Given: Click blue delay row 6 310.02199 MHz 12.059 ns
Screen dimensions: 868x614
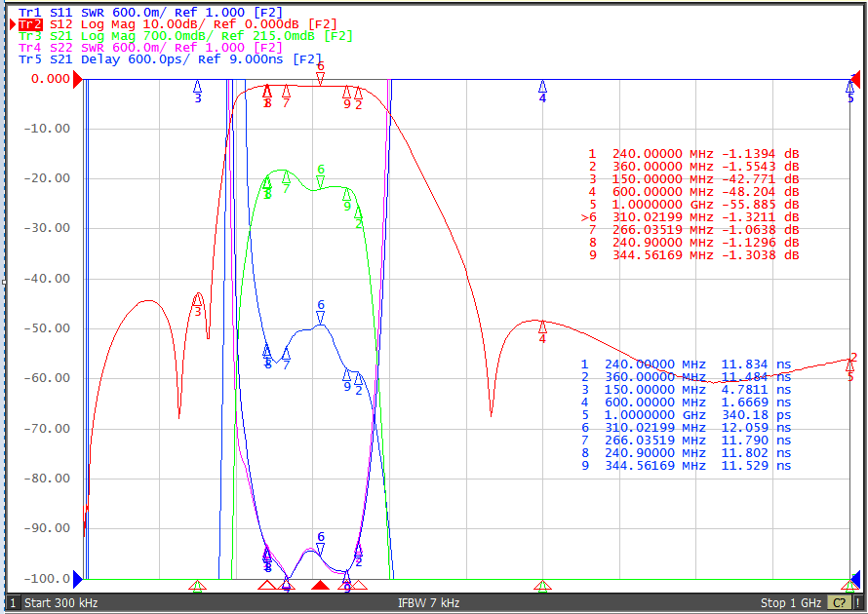Looking at the screenshot, I should click(x=686, y=428).
